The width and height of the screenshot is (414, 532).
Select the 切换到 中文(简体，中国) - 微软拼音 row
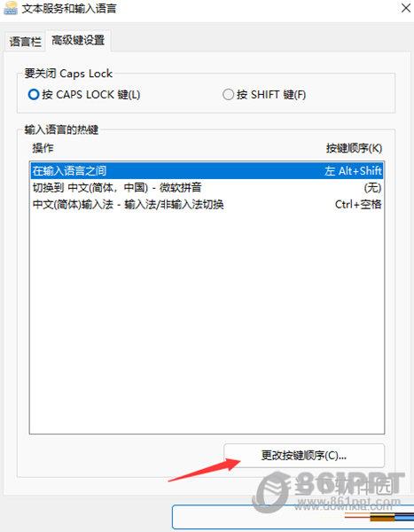(207, 188)
